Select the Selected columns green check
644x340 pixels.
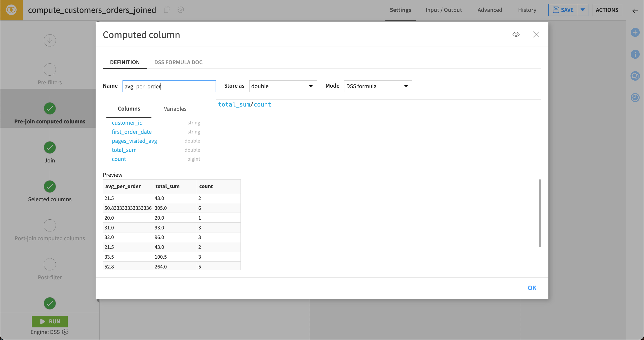pos(50,186)
